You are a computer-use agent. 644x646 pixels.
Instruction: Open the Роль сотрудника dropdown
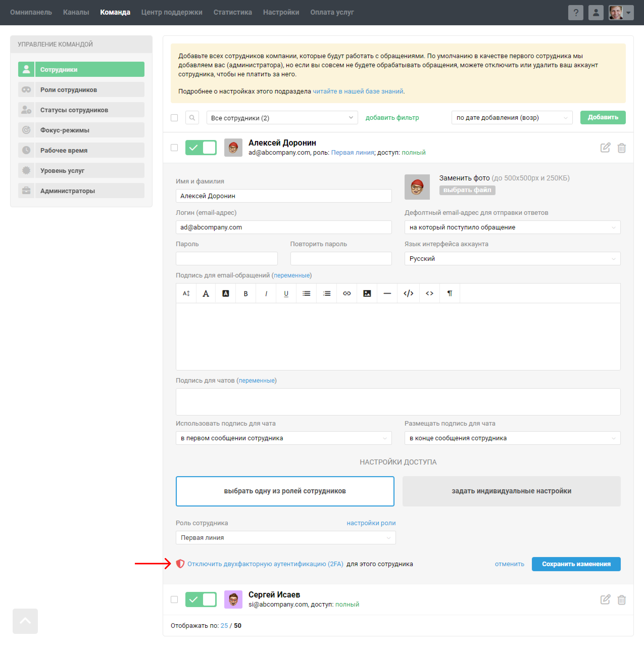click(x=286, y=538)
